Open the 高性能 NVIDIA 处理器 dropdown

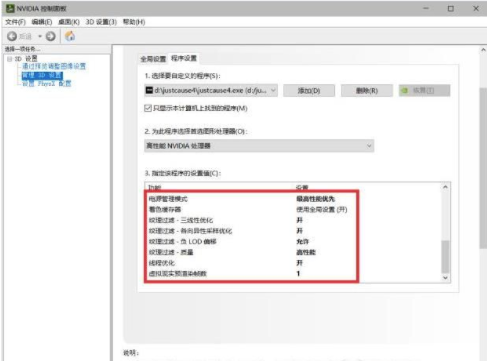click(259, 146)
